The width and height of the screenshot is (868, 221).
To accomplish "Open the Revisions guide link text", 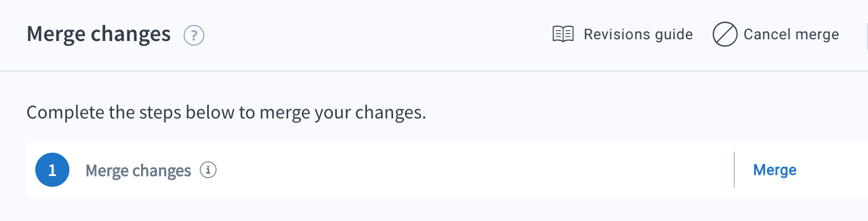I will click(x=638, y=35).
